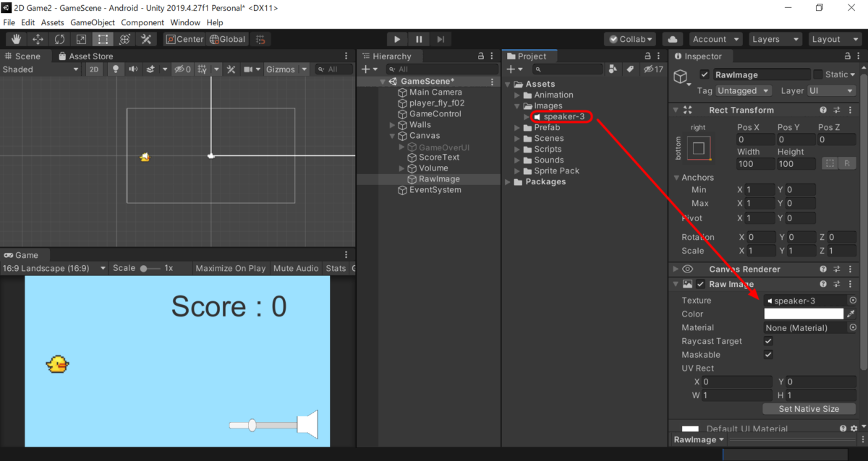
Task: Open the Layout dropdown
Action: [x=833, y=39]
